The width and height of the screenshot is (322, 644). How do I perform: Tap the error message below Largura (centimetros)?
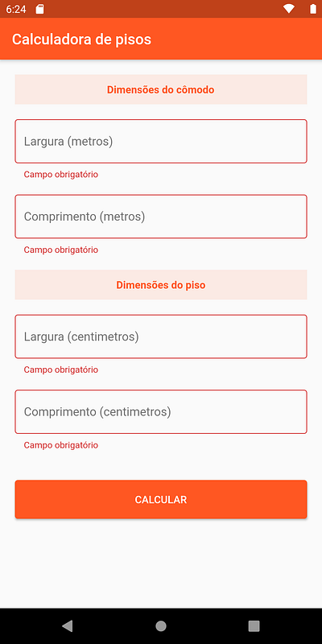tap(61, 369)
